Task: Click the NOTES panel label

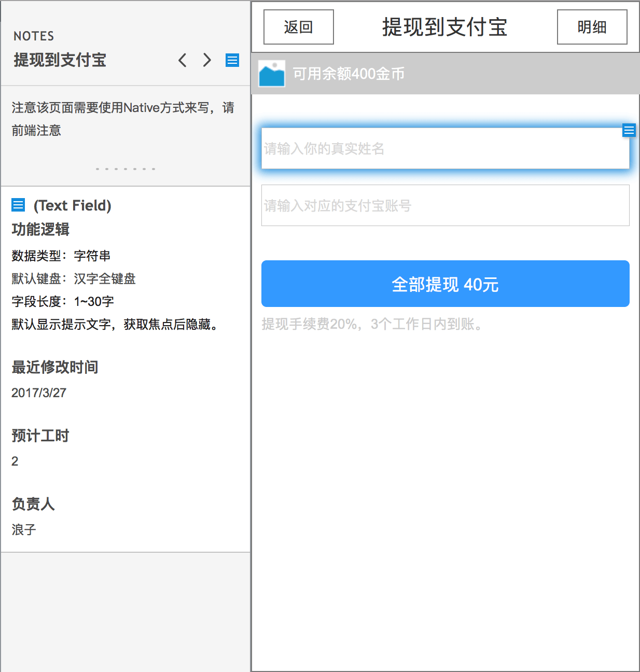Action: (x=34, y=36)
